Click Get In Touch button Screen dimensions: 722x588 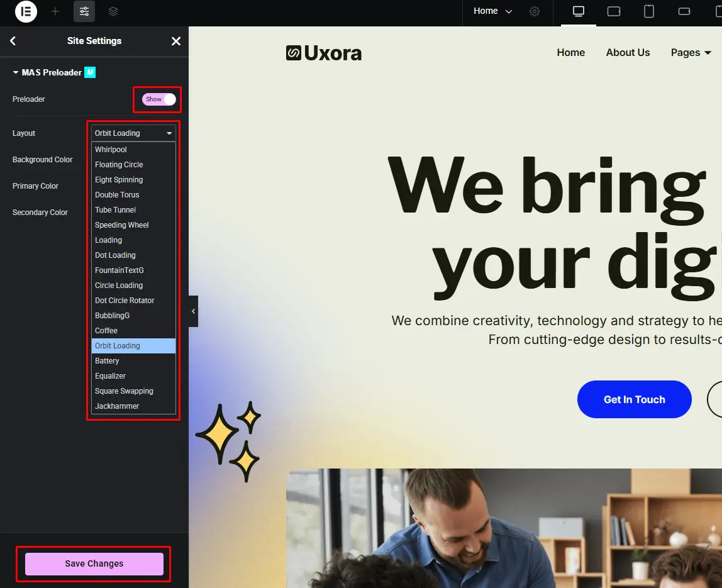coord(634,399)
